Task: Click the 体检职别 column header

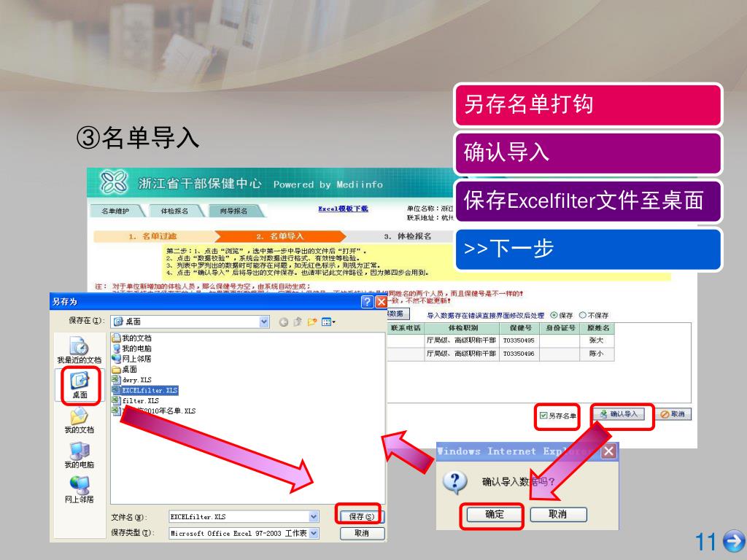Action: click(462, 328)
